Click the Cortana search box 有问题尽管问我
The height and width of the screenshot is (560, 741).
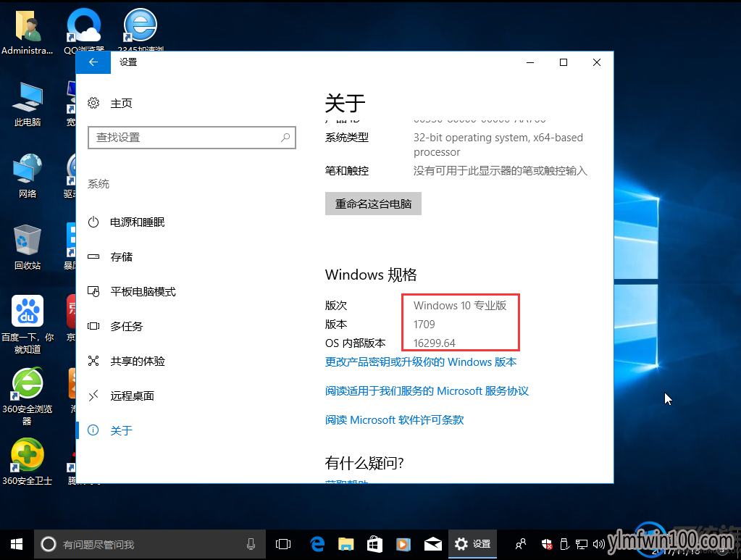[x=150, y=544]
